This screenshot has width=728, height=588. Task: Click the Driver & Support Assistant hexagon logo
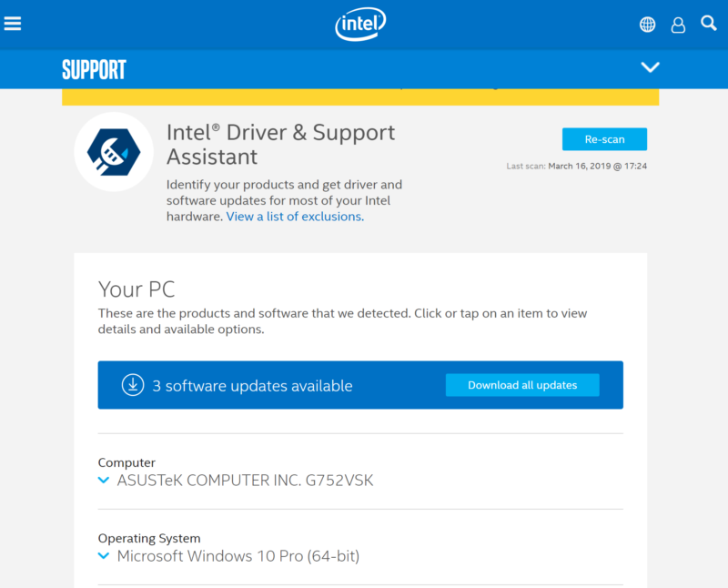[114, 152]
